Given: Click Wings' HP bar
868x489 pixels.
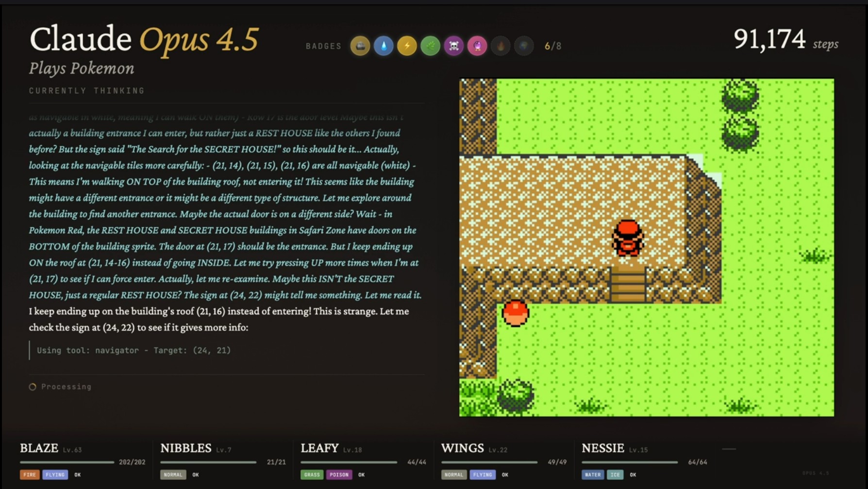Looking at the screenshot, I should coord(489,462).
